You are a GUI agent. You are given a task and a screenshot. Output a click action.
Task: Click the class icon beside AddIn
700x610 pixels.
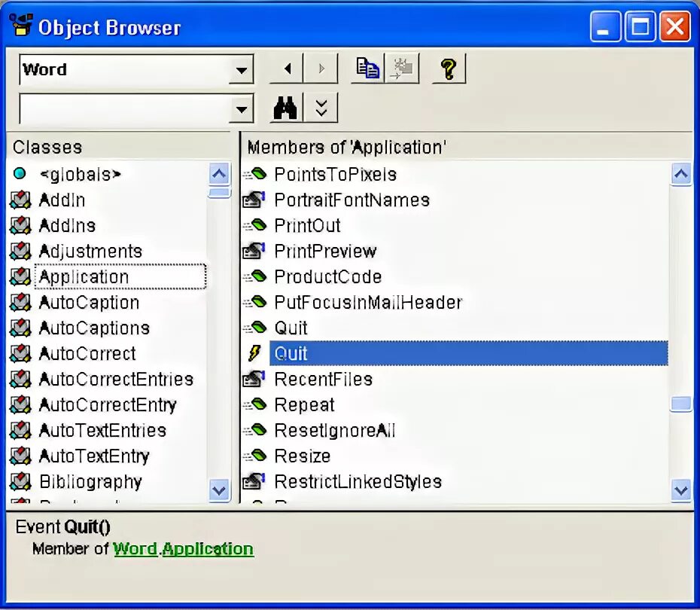coord(20,200)
